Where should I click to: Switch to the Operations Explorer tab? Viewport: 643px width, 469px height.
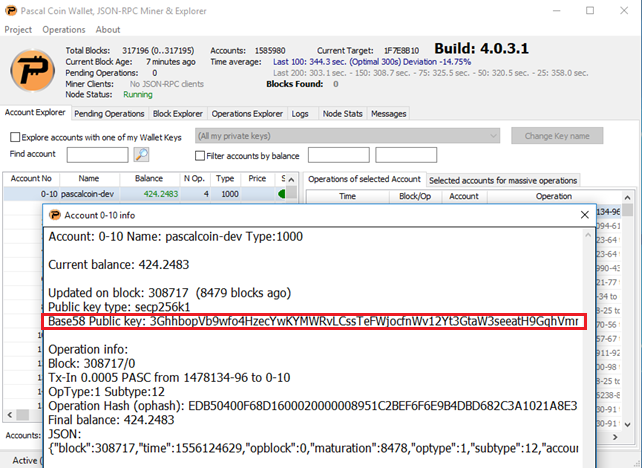tap(247, 114)
